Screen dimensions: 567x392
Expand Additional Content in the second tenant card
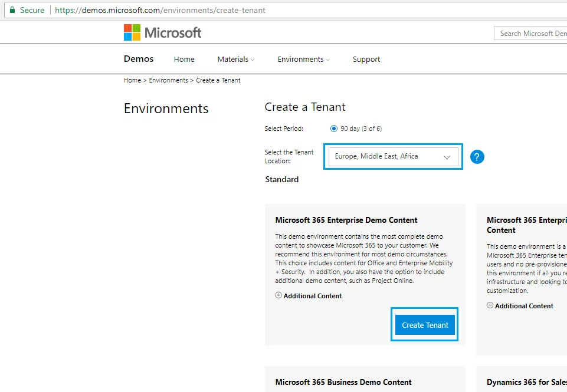click(x=520, y=306)
